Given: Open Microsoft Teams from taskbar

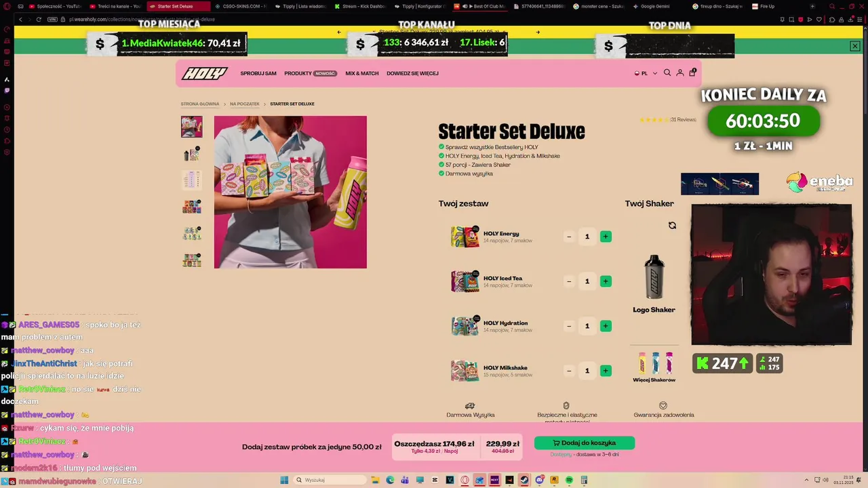Looking at the screenshot, I should pos(405,480).
